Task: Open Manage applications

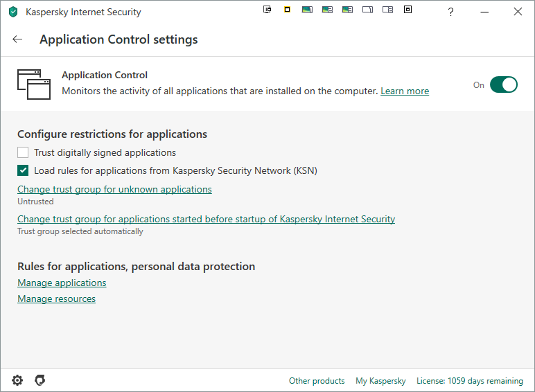Action: [x=62, y=283]
